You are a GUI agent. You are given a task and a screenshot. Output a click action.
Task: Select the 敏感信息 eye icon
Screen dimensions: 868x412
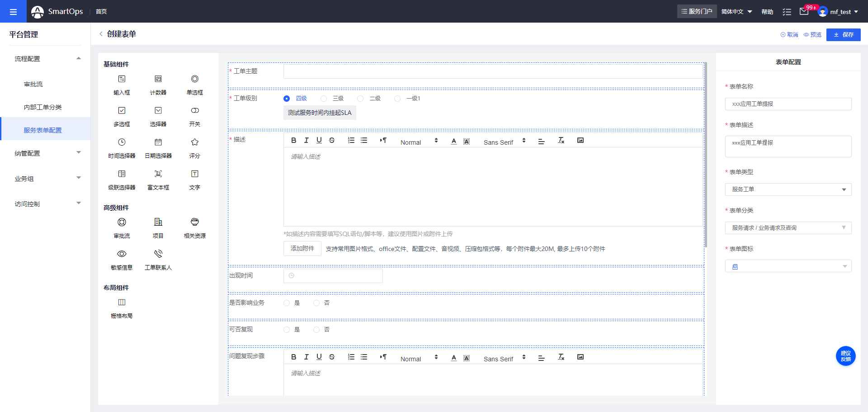[122, 254]
